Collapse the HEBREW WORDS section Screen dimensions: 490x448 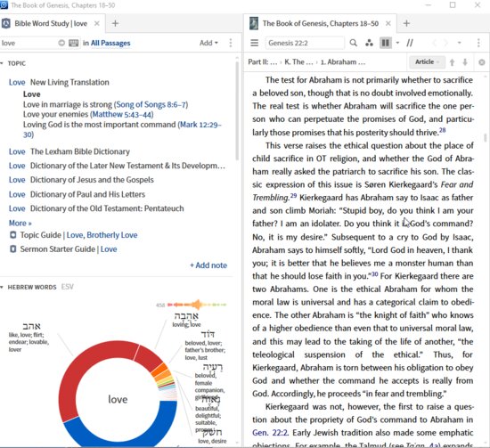[x=2, y=287]
